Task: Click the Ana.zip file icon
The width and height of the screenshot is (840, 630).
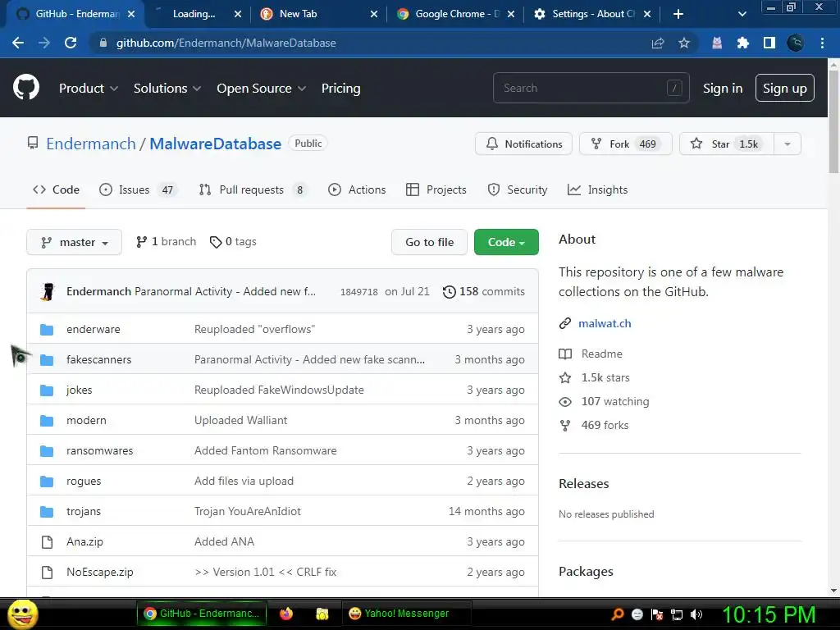Action: click(47, 542)
